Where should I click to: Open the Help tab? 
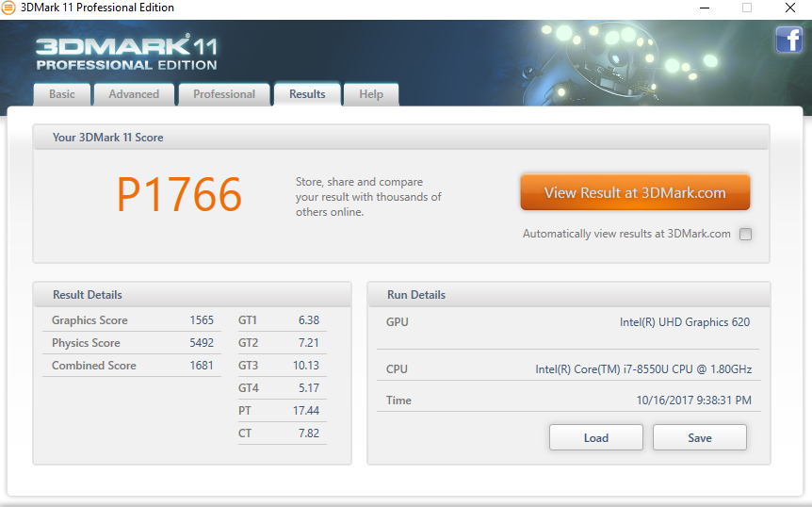(371, 94)
